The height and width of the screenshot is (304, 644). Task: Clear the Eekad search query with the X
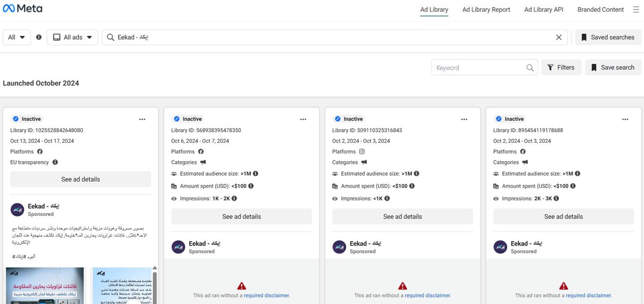point(559,37)
